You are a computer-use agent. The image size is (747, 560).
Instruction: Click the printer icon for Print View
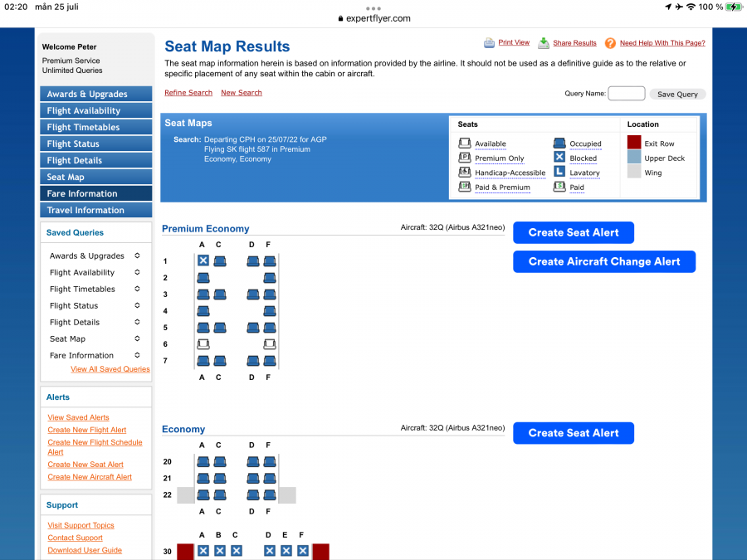[x=490, y=43]
